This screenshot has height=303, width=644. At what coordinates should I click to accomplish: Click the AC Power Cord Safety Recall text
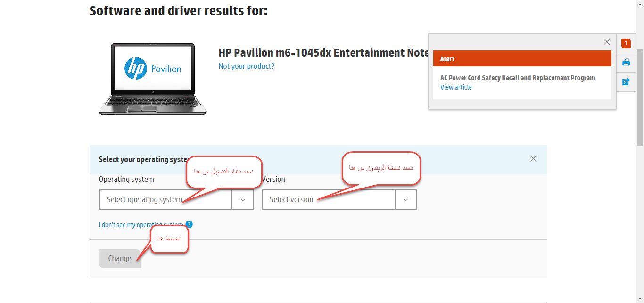[518, 78]
